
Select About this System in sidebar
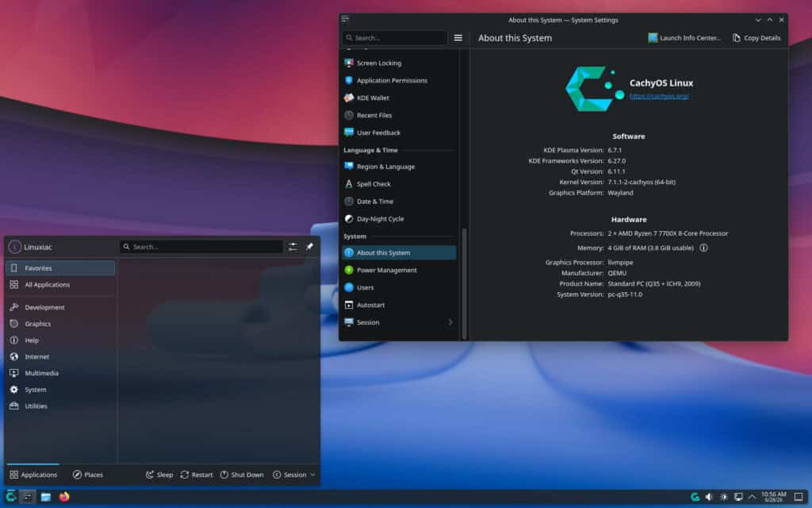(399, 252)
